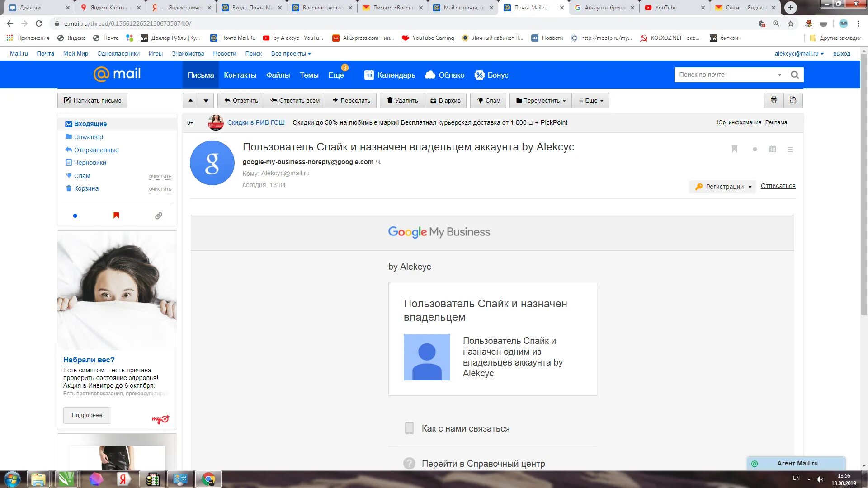This screenshot has width=868, height=488.
Task: Click the bookmark/flag icon on email
Action: click(x=735, y=150)
